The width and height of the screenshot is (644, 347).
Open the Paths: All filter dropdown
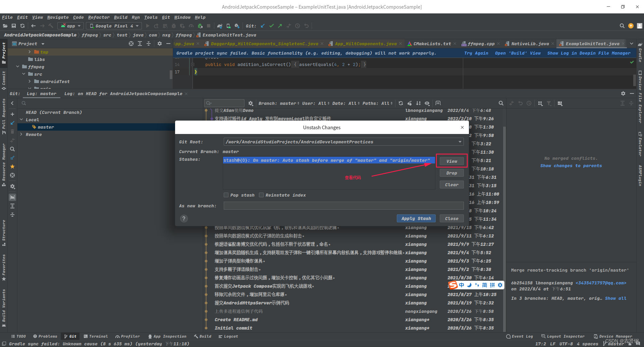[377, 103]
